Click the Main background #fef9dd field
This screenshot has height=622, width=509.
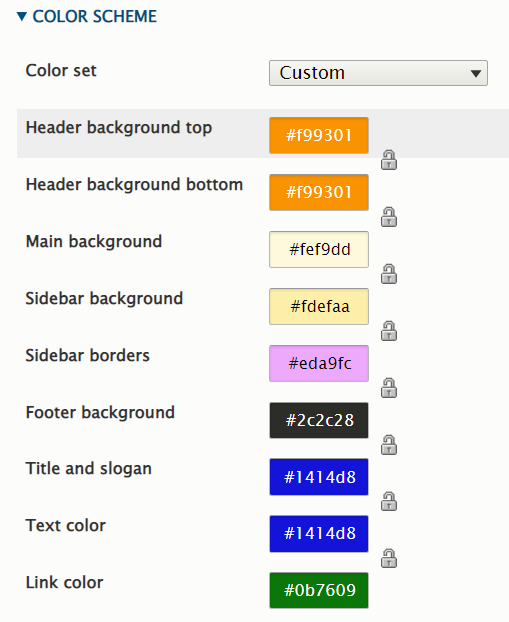coord(319,250)
